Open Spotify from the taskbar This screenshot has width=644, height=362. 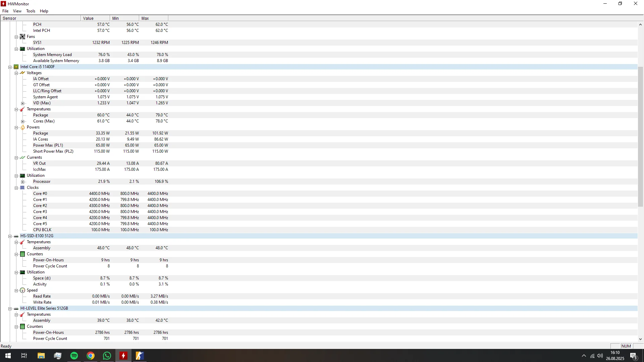74,356
